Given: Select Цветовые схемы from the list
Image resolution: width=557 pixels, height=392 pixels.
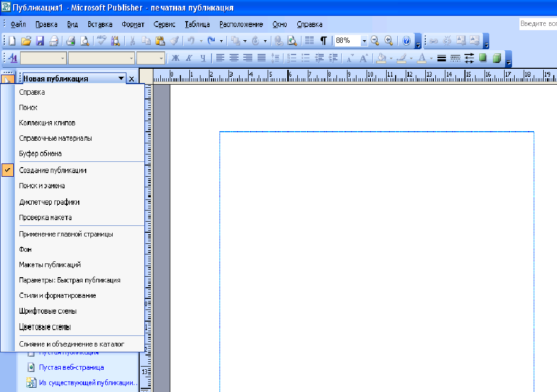Looking at the screenshot, I should pos(45,327).
